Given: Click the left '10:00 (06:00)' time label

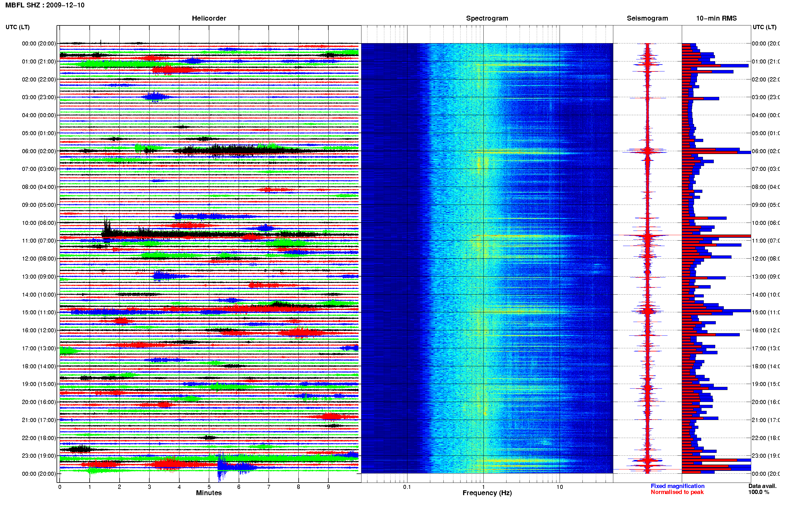Looking at the screenshot, I should pyautogui.click(x=39, y=223).
